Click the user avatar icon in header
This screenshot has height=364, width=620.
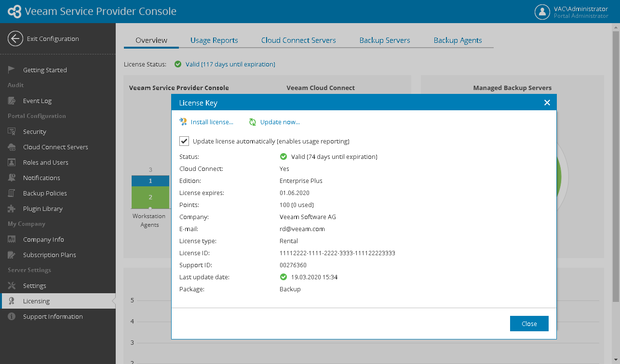tap(542, 12)
